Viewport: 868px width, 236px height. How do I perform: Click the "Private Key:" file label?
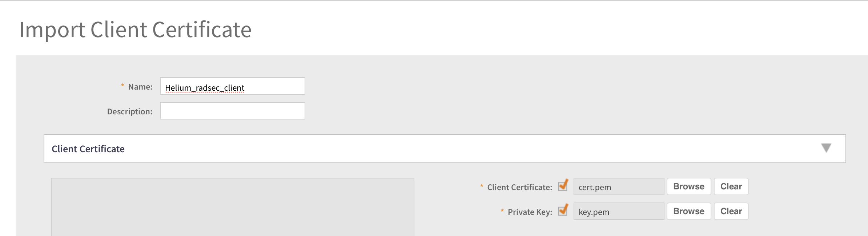pos(530,212)
